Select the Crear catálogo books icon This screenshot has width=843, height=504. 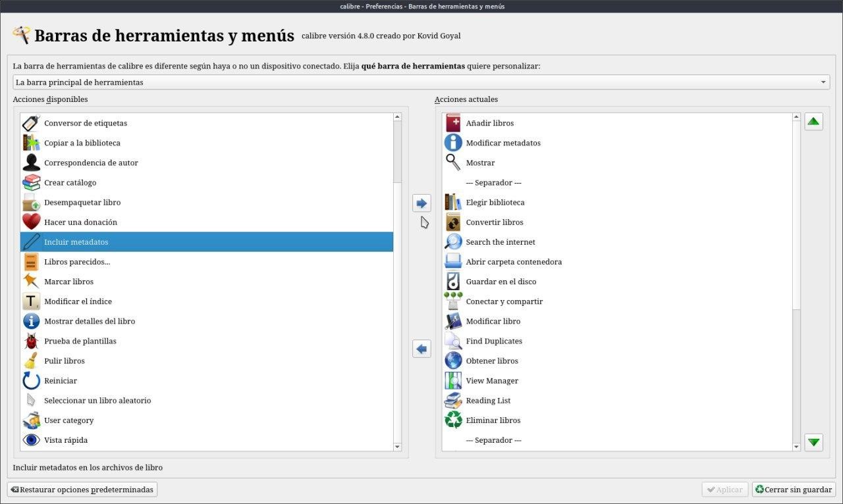click(x=31, y=182)
